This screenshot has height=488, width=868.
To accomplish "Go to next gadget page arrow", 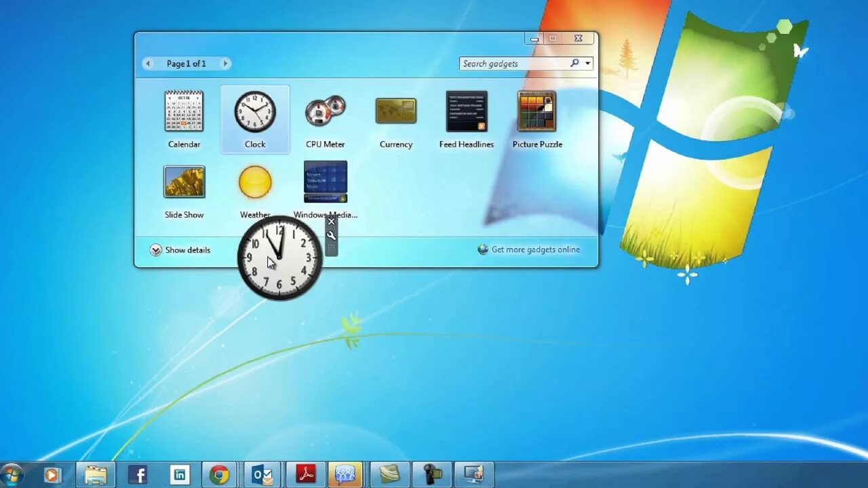I will click(225, 64).
